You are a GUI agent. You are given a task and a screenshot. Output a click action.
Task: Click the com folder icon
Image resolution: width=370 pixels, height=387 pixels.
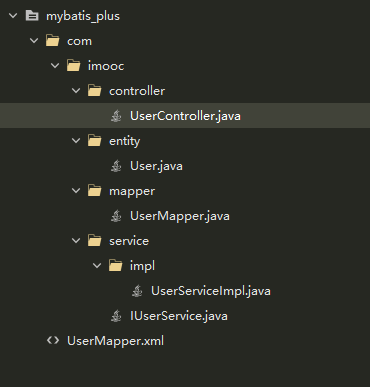click(x=52, y=41)
